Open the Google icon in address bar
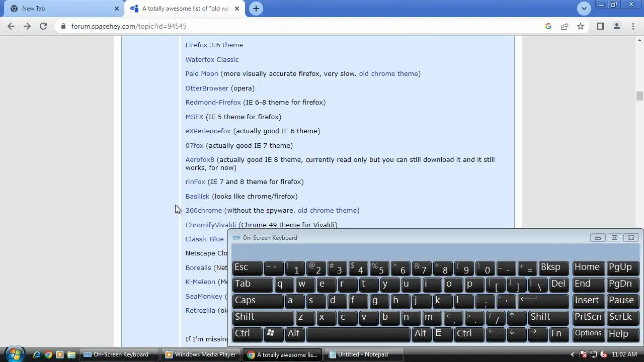 point(548,26)
